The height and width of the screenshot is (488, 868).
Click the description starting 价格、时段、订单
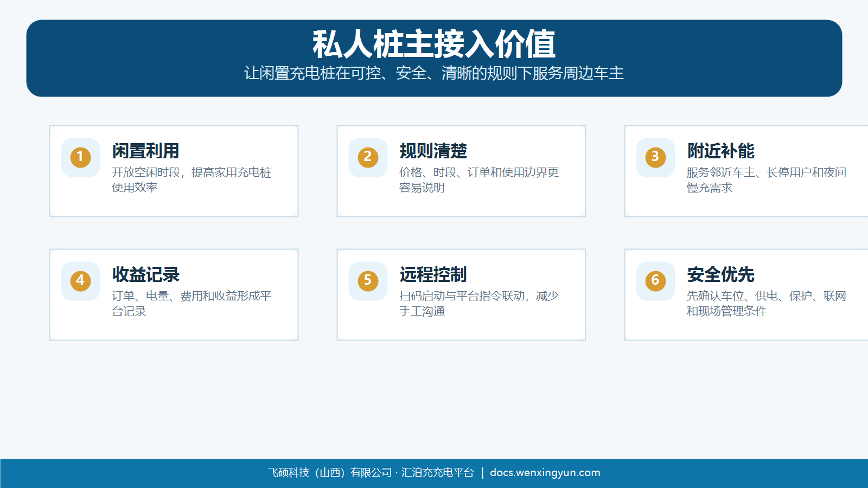pos(479,180)
